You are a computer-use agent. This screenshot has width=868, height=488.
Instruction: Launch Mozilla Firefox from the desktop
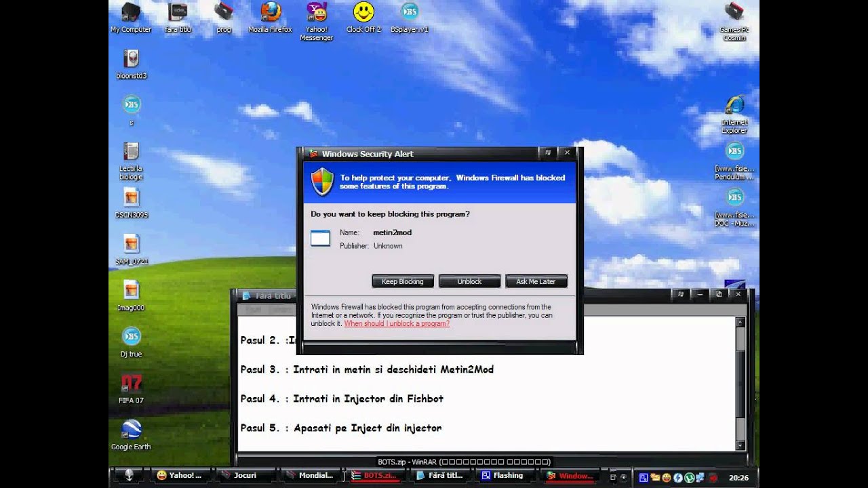pos(270,14)
